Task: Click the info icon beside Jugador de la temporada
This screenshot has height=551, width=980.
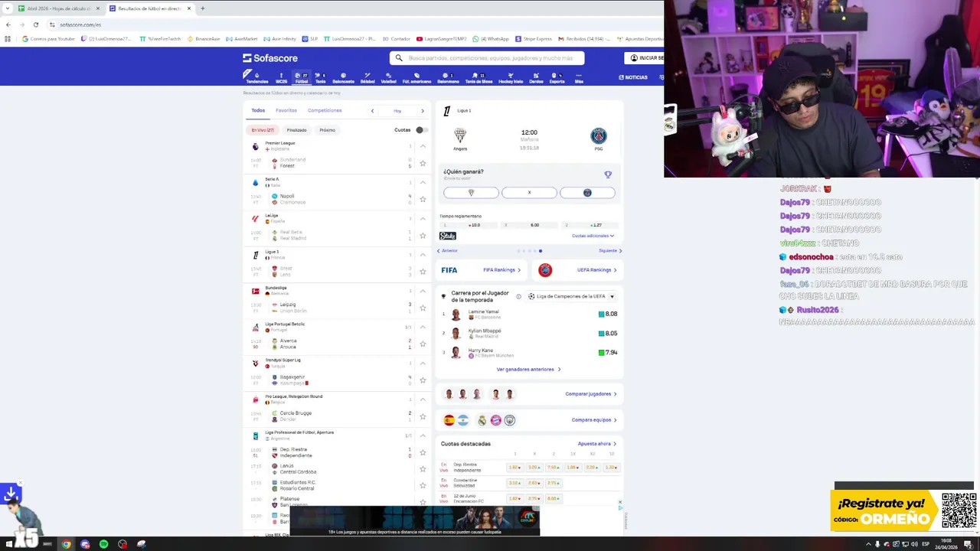Action: pyautogui.click(x=518, y=296)
